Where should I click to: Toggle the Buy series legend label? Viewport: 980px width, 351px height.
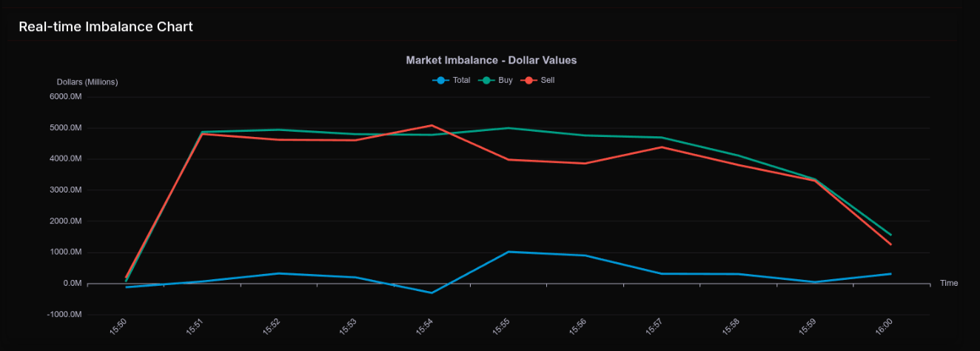click(x=506, y=80)
